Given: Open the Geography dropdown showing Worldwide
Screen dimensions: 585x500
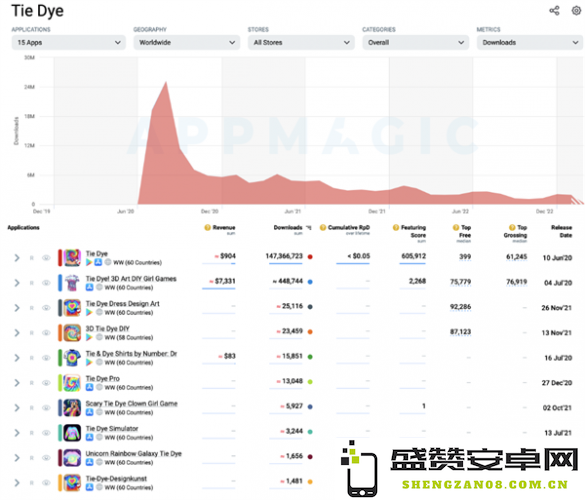Looking at the screenshot, I should [187, 43].
